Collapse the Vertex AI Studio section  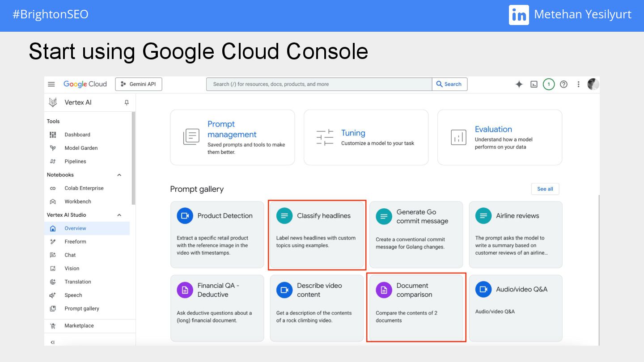[x=119, y=215]
